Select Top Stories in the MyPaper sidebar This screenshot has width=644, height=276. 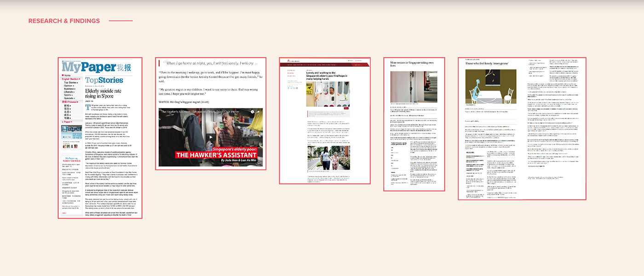click(x=70, y=82)
